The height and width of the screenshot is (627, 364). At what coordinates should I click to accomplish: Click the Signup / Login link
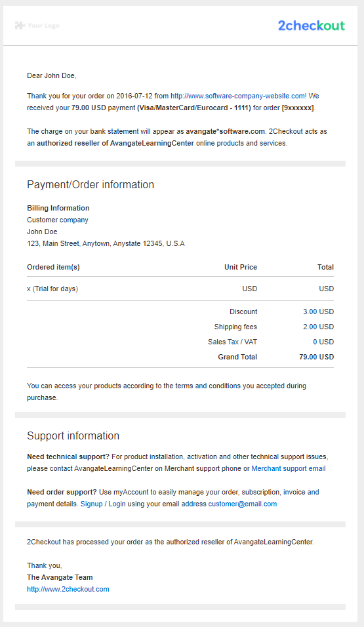pyautogui.click(x=103, y=504)
